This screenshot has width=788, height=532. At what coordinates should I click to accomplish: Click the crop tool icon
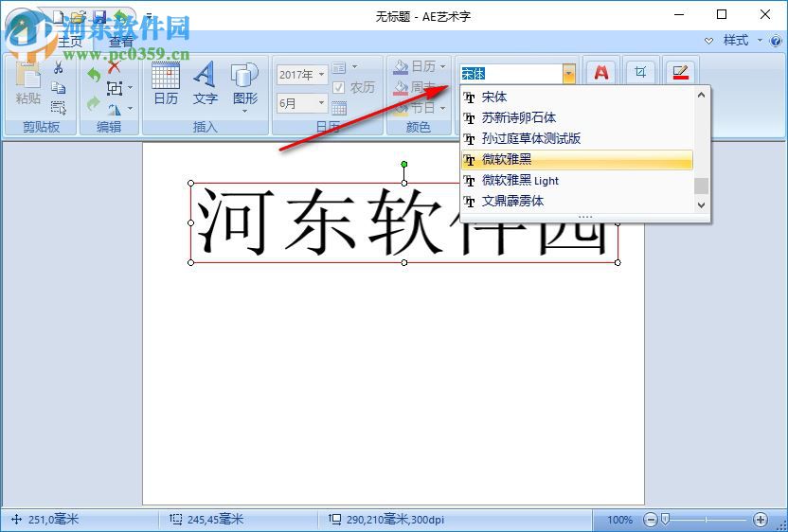pyautogui.click(x=640, y=72)
